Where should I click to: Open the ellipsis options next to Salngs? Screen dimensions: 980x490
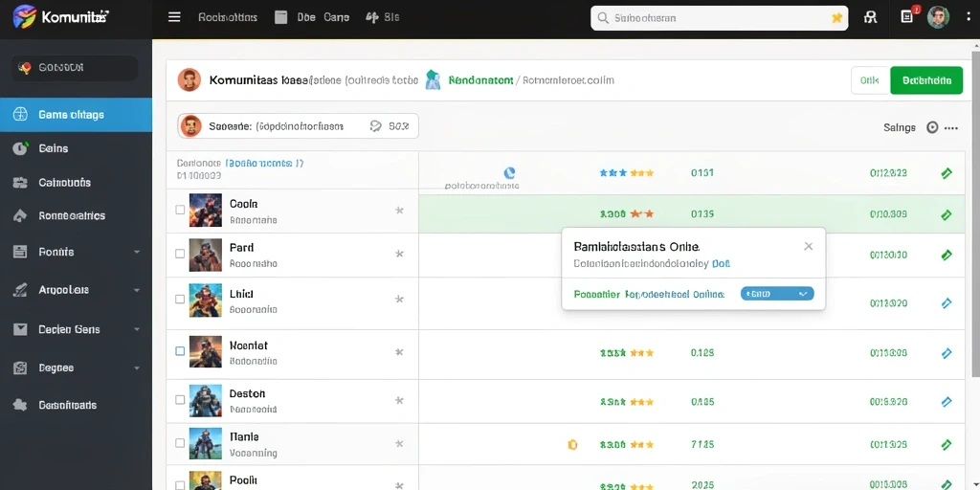(951, 127)
